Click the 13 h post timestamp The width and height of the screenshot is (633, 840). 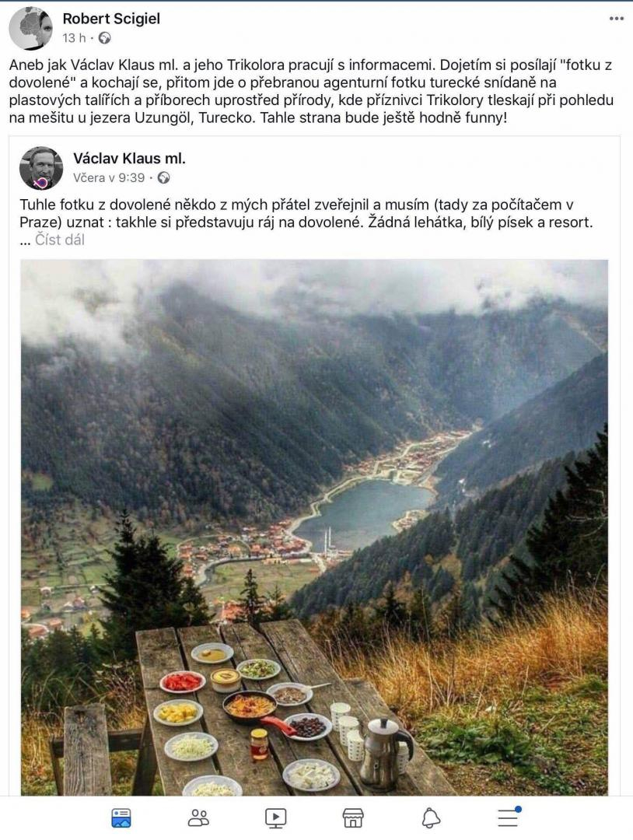coord(74,38)
